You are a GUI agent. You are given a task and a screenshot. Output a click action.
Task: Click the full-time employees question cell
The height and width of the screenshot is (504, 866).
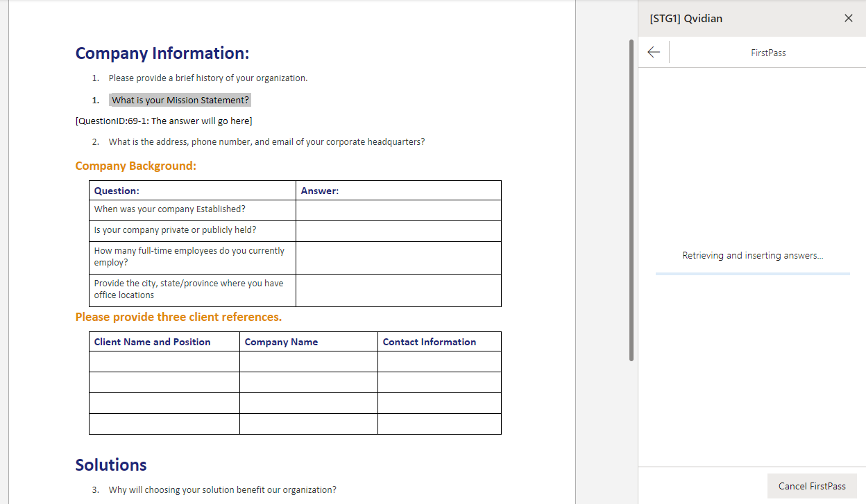click(x=193, y=257)
